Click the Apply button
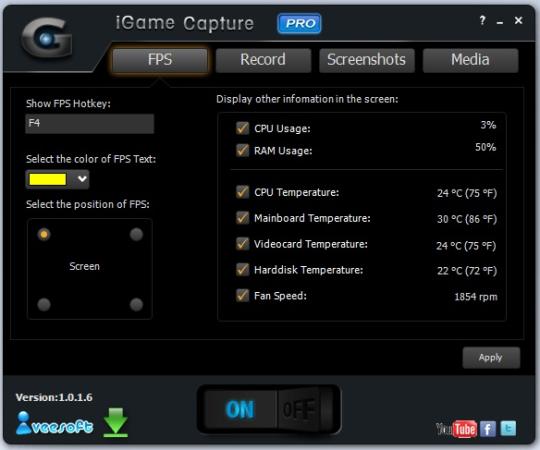 tap(491, 358)
